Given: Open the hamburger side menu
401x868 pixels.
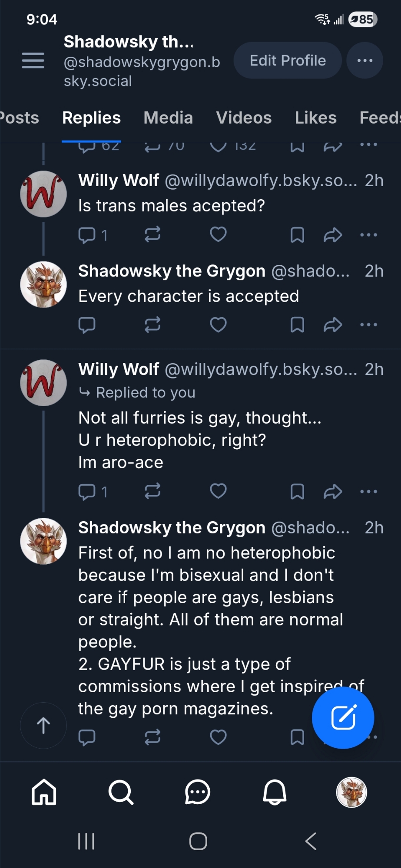Looking at the screenshot, I should [x=33, y=60].
